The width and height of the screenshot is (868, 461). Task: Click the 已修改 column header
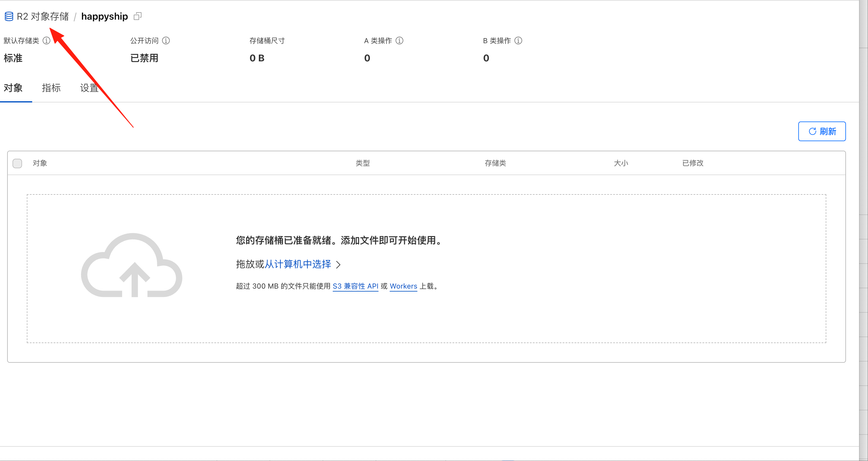point(693,163)
